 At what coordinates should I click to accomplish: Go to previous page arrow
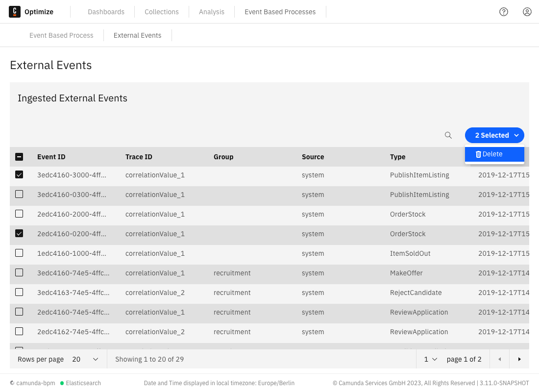tap(499, 359)
